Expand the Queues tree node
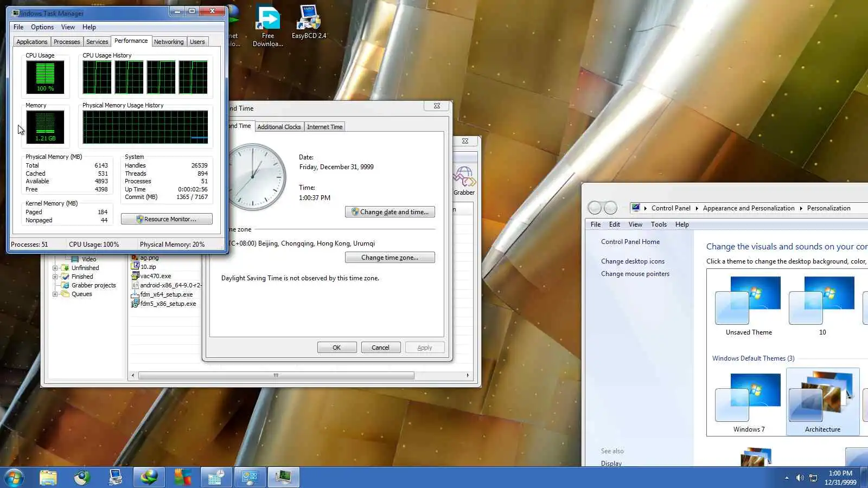The width and height of the screenshot is (868, 488). [55, 294]
